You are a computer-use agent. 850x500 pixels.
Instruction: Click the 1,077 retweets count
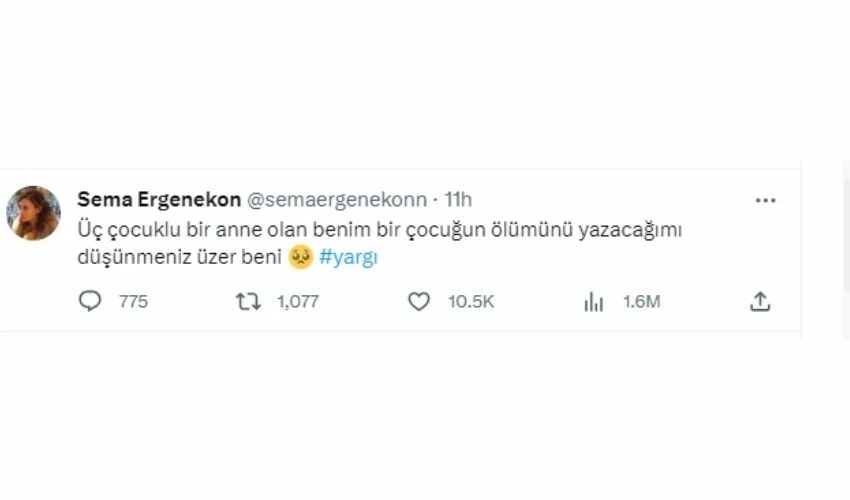coord(298,302)
